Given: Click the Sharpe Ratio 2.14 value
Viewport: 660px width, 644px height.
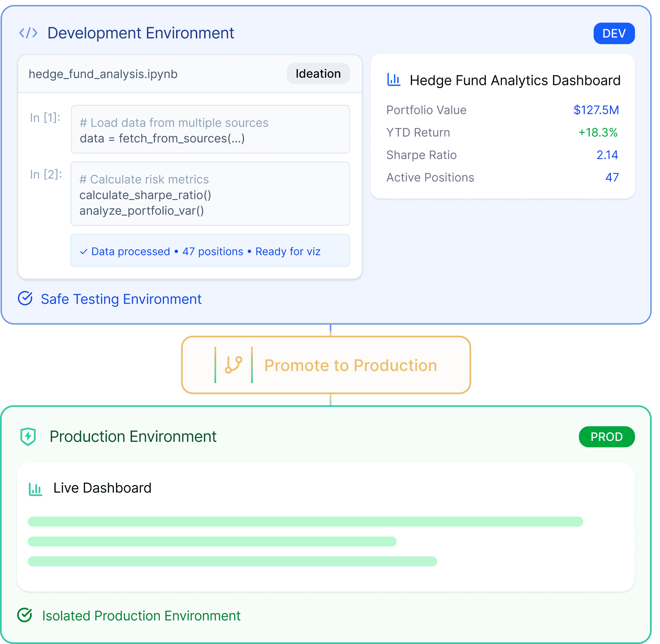Looking at the screenshot, I should pyautogui.click(x=607, y=155).
